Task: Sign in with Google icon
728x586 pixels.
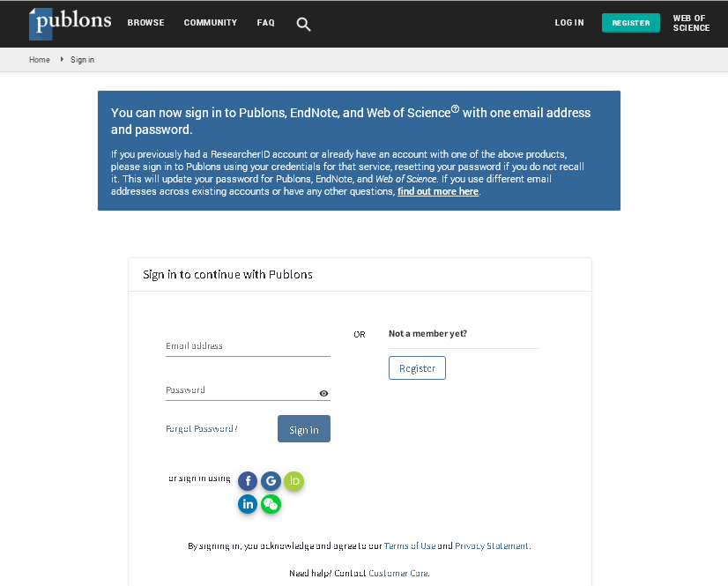Action: pyautogui.click(x=271, y=481)
